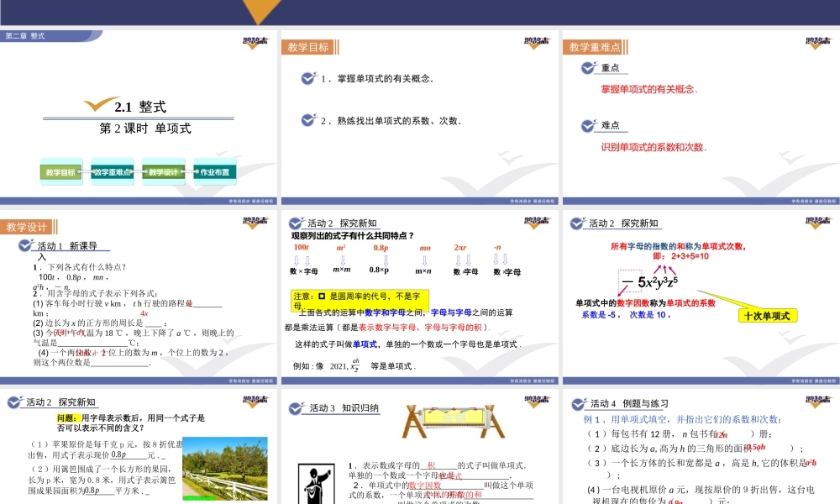Viewport: 840px width, 504px height.
Task: Click the 作业布置 navigation button
Action: click(214, 172)
